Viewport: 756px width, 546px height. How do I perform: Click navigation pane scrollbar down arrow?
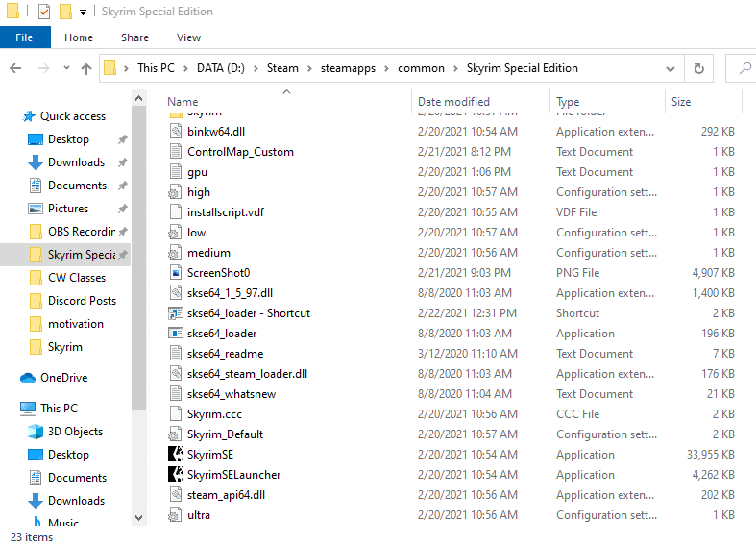click(139, 517)
